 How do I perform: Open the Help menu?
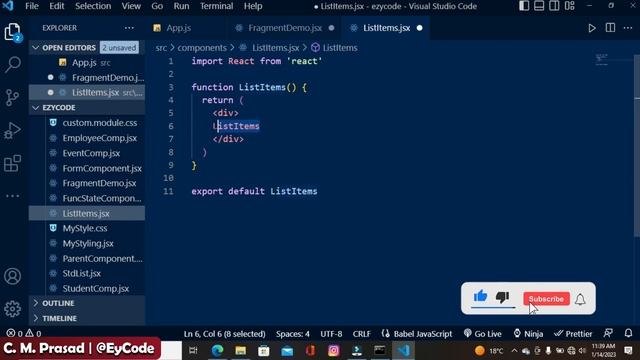coord(253,6)
